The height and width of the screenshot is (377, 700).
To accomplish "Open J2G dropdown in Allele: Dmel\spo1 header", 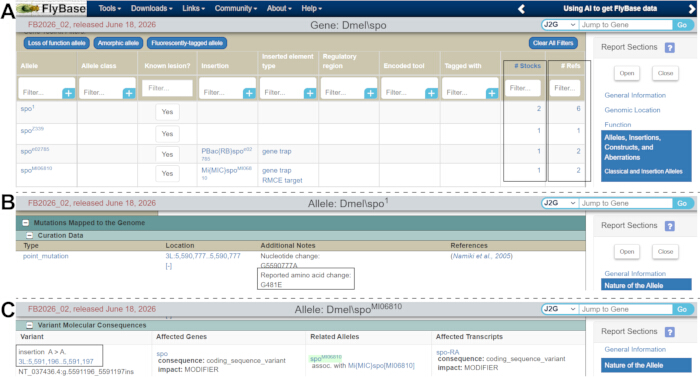I will [560, 203].
